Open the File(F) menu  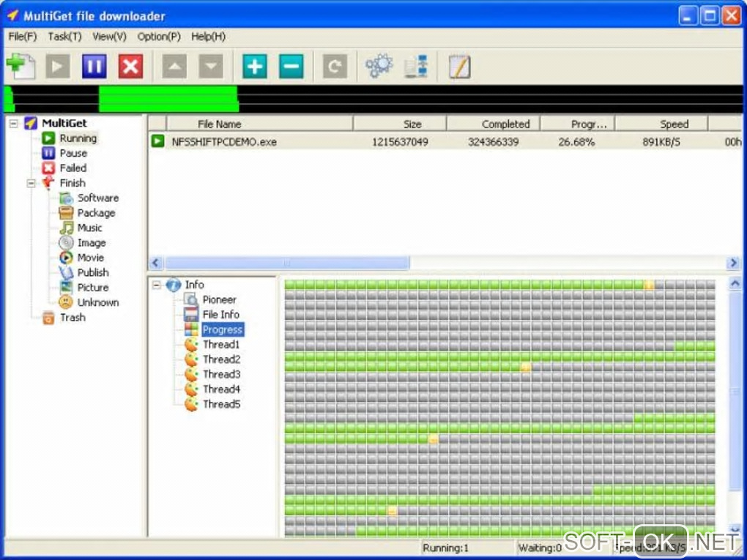(23, 37)
